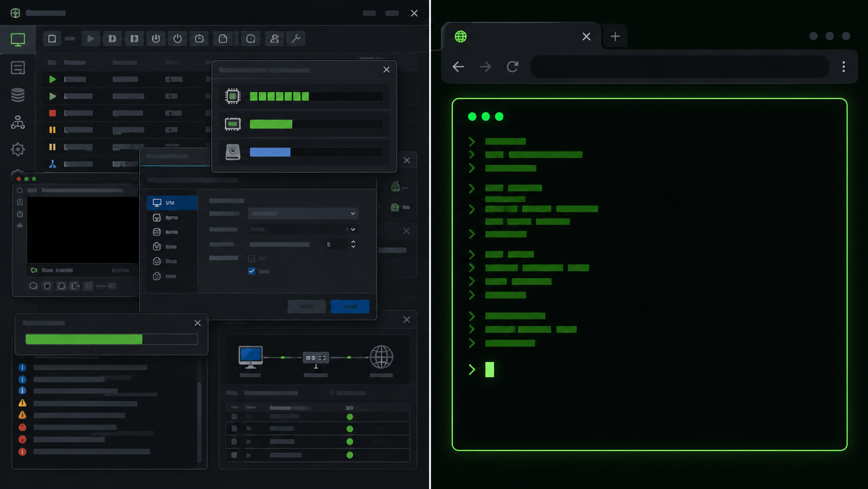Screen dimensions: 868x489
Task: Close the progress dialog with its X
Action: [197, 323]
